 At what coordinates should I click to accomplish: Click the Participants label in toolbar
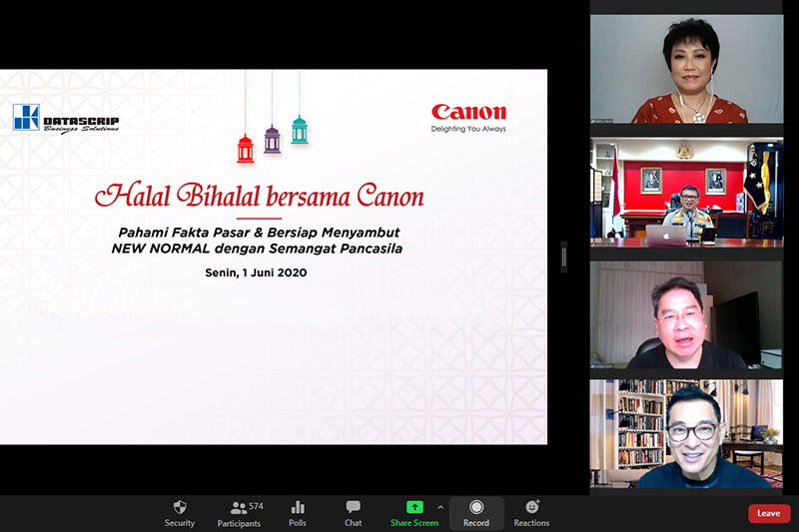pos(239,523)
